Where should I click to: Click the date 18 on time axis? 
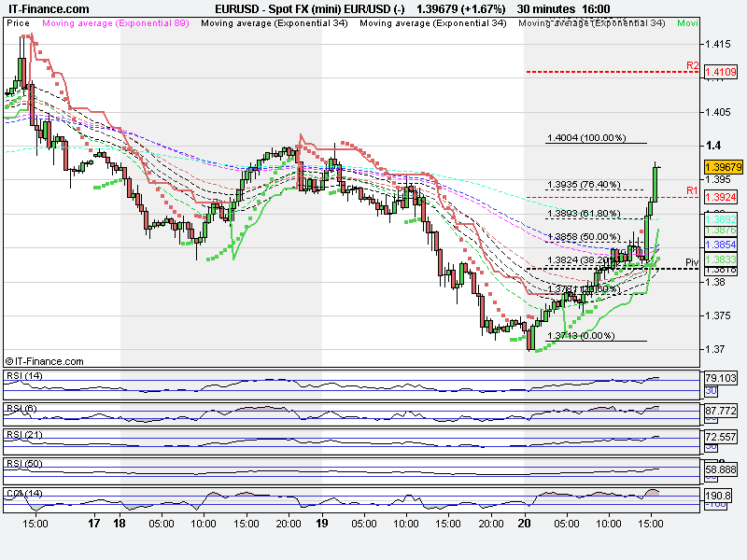click(120, 524)
